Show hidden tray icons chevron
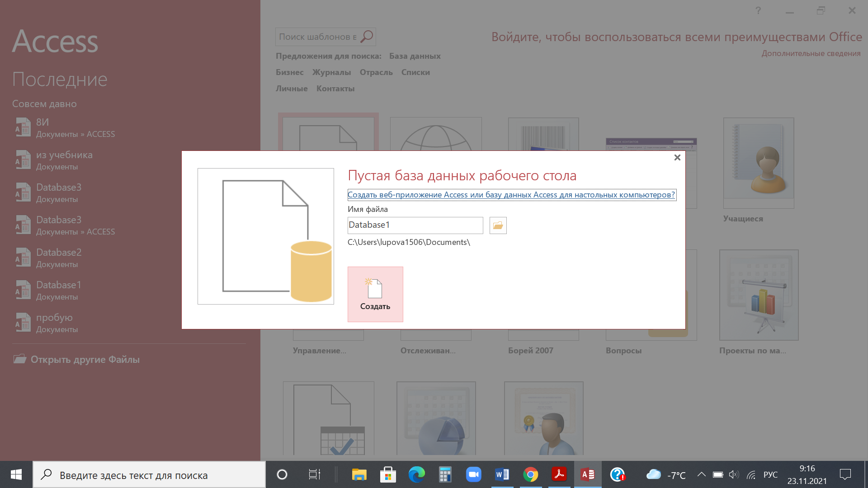The image size is (868, 488). 701,474
